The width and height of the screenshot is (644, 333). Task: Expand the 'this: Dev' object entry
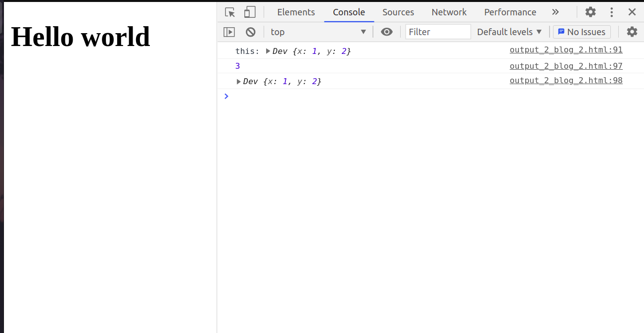[x=268, y=51]
